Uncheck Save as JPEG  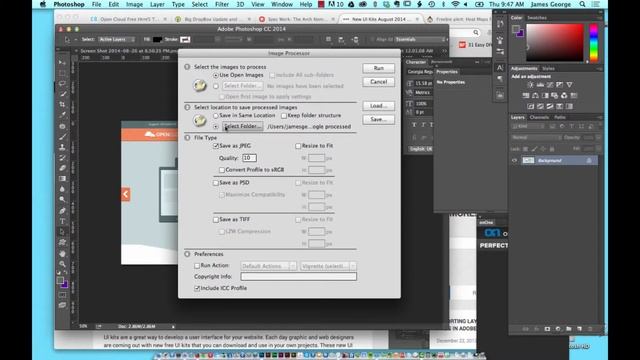tap(216, 146)
